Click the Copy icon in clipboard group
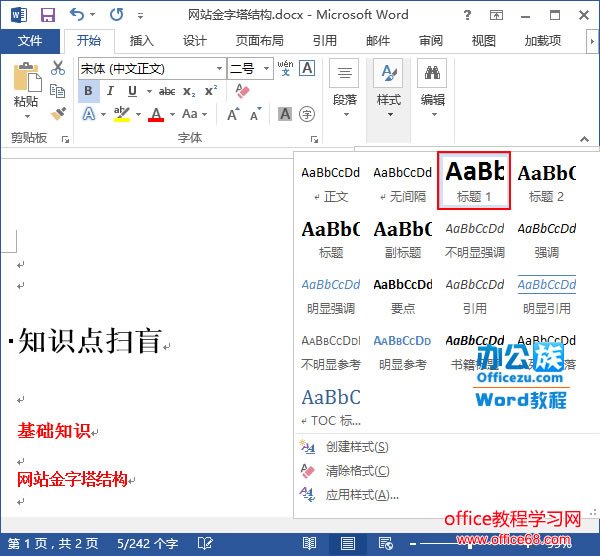600x556 pixels. pos(58,91)
